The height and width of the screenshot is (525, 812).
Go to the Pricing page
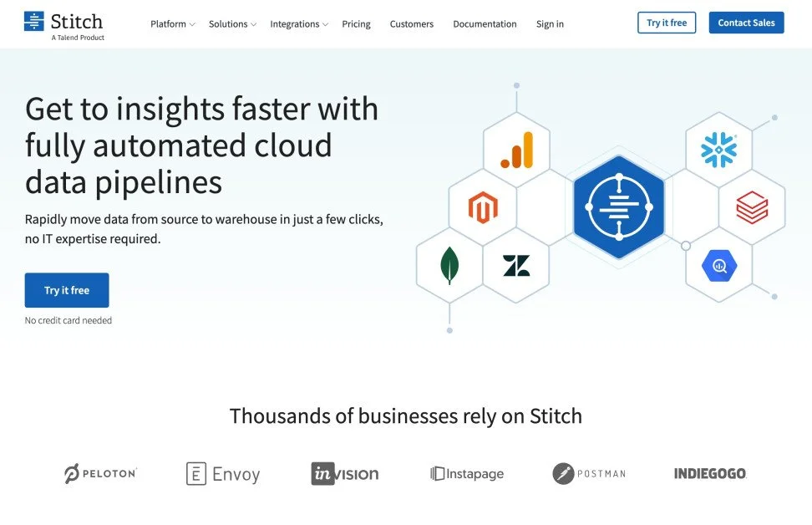(x=356, y=24)
